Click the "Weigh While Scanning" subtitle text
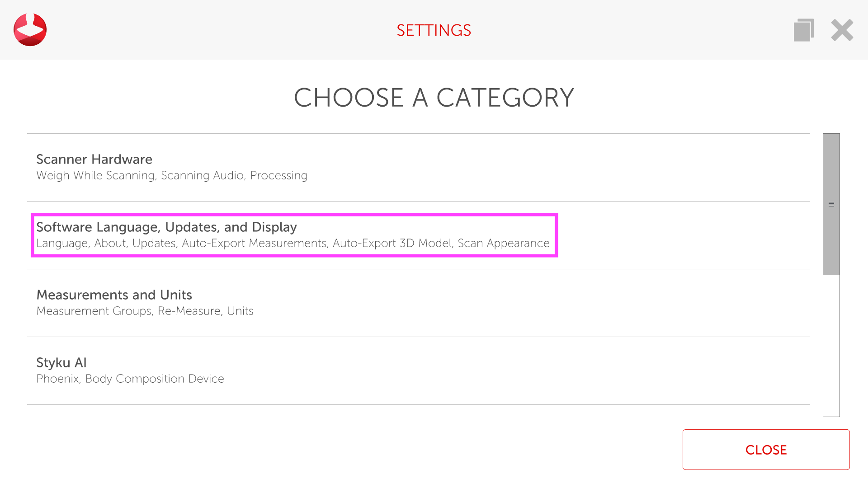 (x=95, y=176)
